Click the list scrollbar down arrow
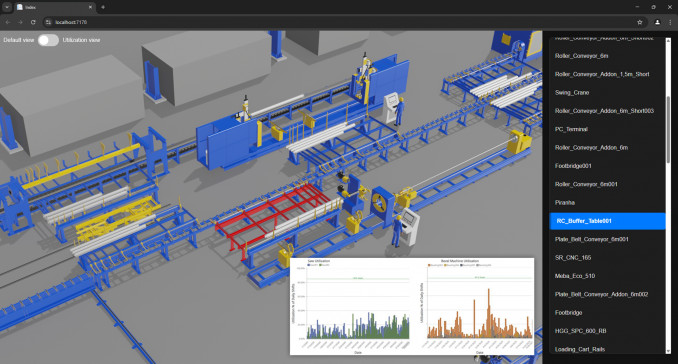This screenshot has height=364, width=678. tap(668, 351)
